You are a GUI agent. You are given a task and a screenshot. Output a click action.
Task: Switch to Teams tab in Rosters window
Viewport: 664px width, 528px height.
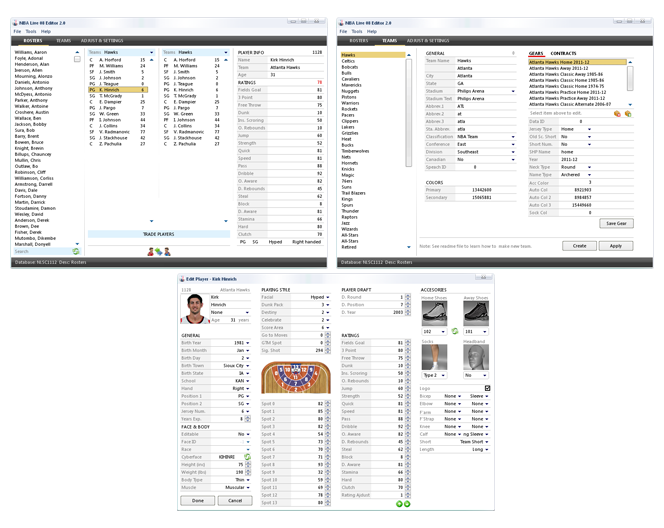click(x=64, y=41)
